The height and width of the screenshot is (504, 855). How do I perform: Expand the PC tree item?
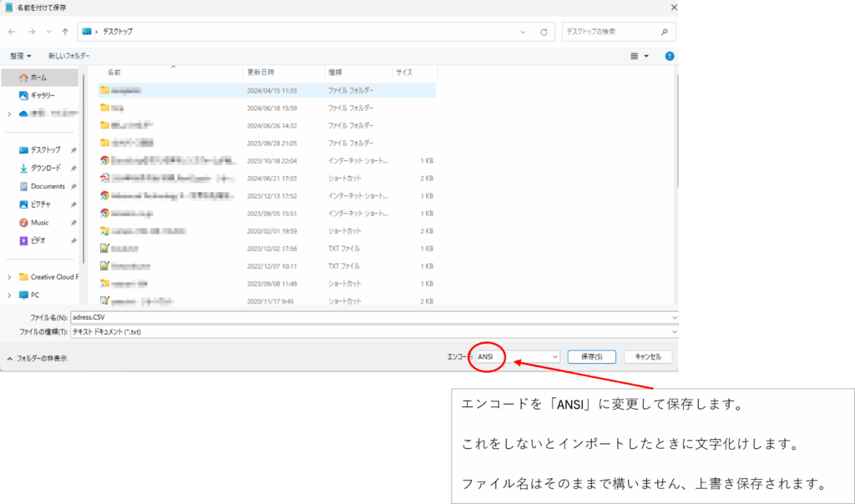point(9,295)
